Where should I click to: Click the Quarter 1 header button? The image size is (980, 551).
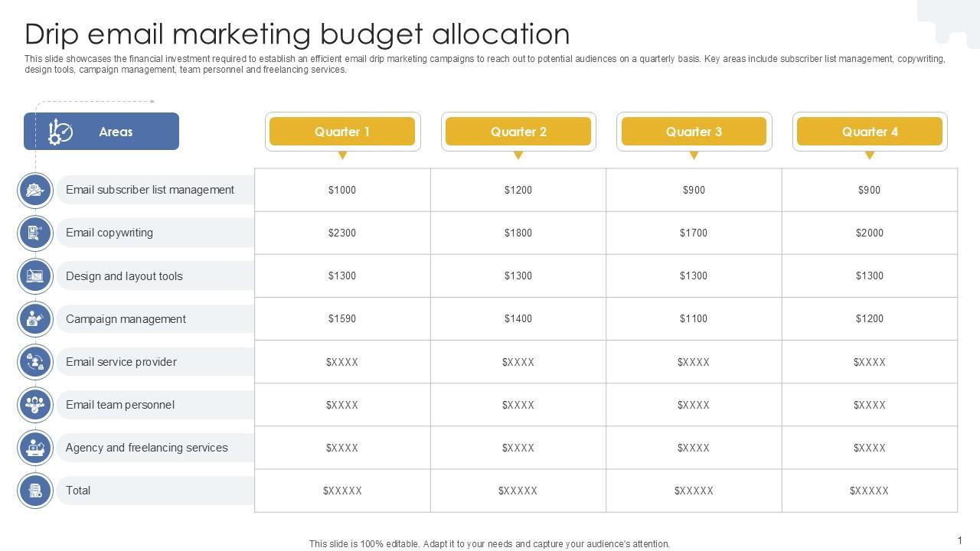(x=342, y=132)
